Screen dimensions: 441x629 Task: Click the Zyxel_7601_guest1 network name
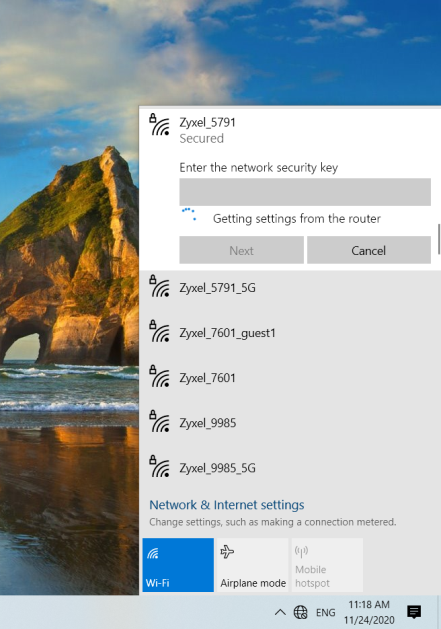[x=228, y=333]
